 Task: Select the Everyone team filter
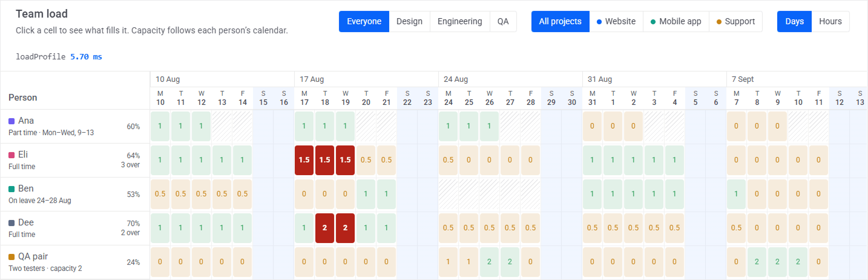click(x=364, y=21)
